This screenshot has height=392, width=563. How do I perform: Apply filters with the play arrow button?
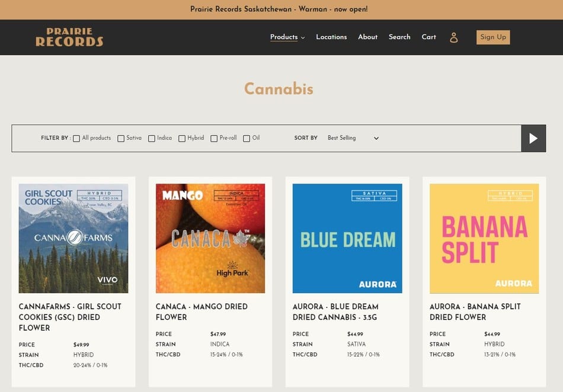(x=533, y=139)
